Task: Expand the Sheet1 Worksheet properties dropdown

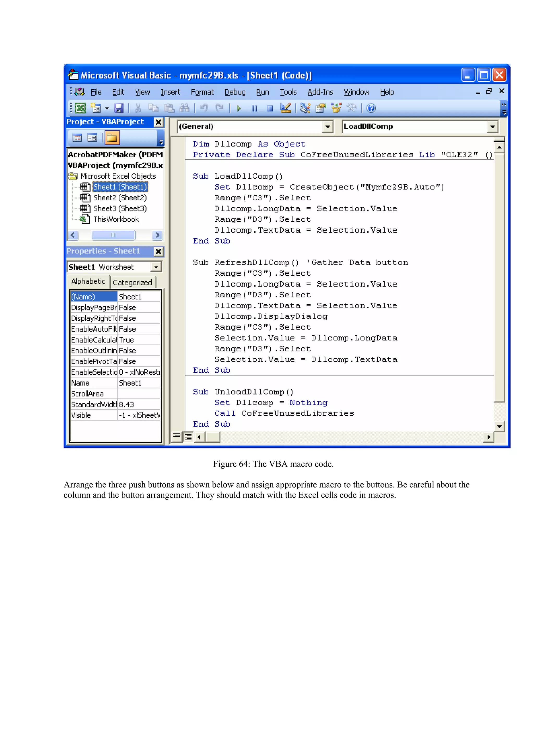Action: coord(156,267)
